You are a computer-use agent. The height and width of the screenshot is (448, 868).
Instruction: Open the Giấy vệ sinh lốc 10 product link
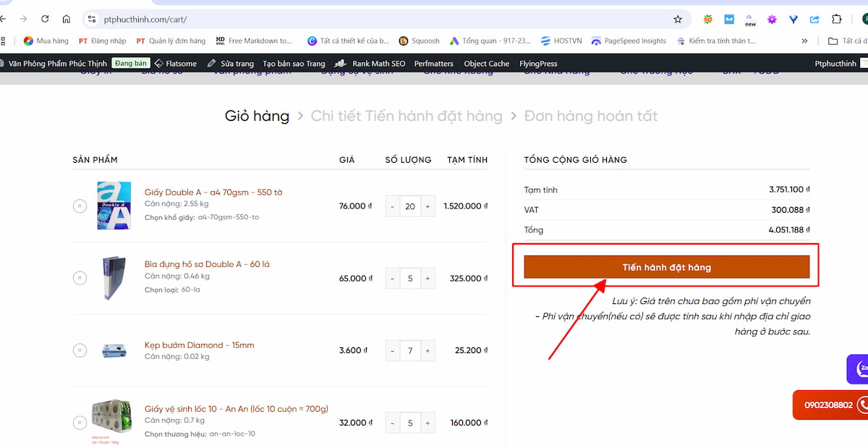click(x=236, y=409)
